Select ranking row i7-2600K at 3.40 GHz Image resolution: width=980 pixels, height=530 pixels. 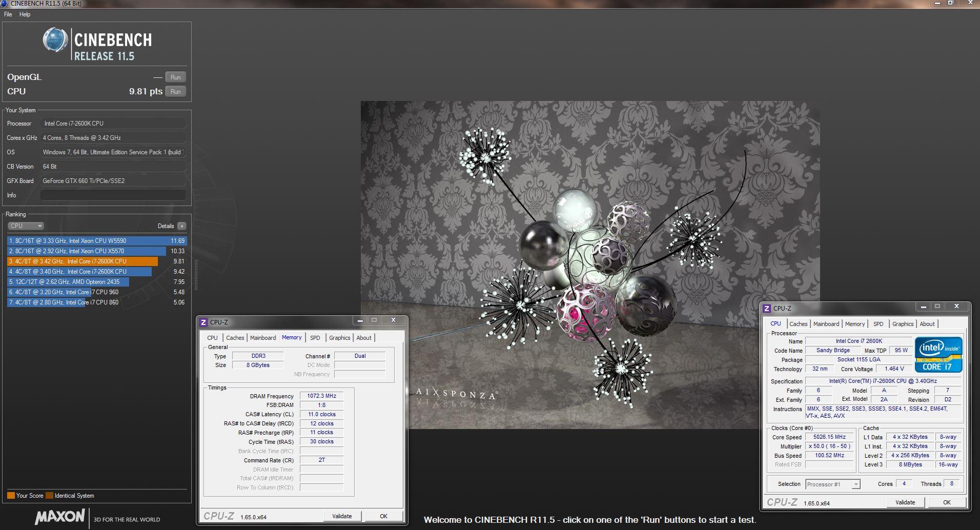97,272
